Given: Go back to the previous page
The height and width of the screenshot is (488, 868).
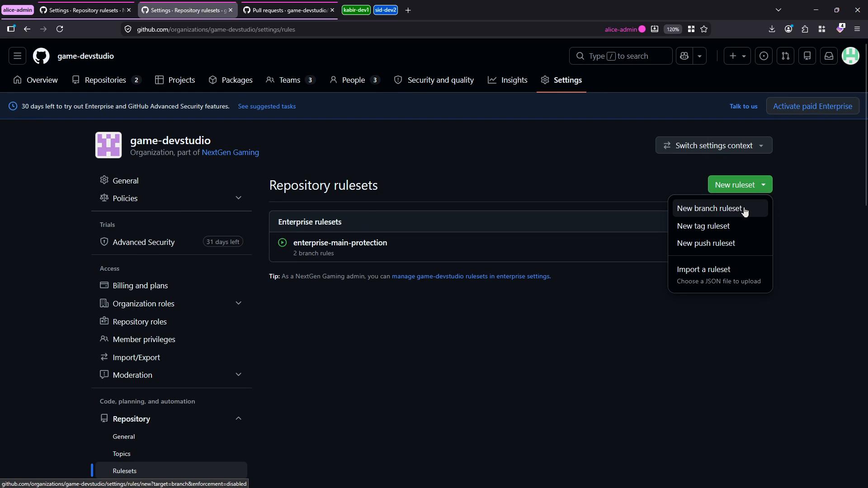Looking at the screenshot, I should (27, 29).
